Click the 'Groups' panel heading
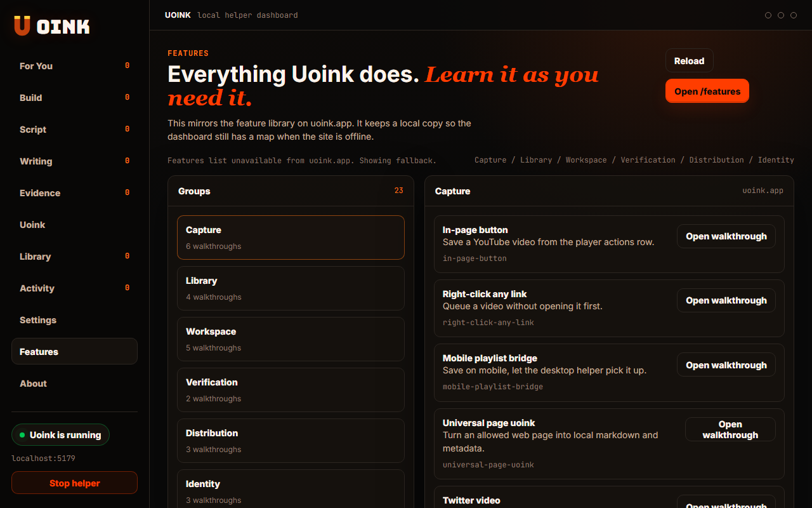 pyautogui.click(x=194, y=191)
